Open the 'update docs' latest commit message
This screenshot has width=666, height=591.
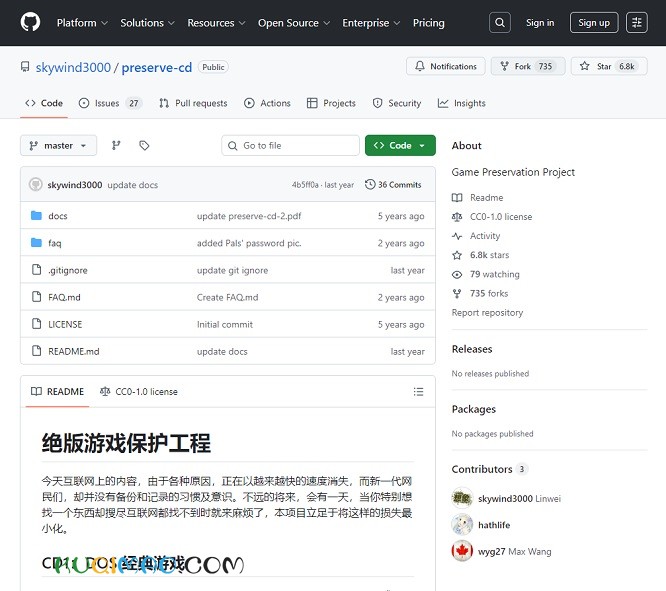(133, 185)
